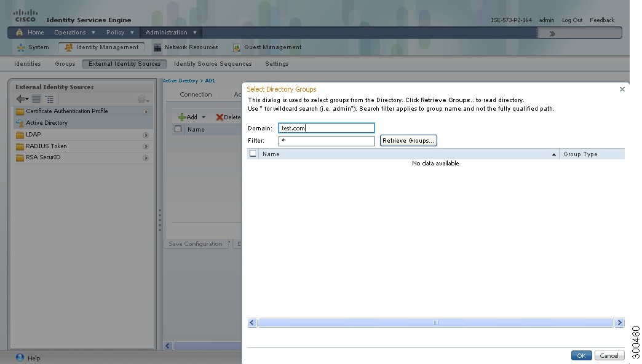Image resolution: width=642 pixels, height=364 pixels.
Task: Open the Identities tab
Action: tap(28, 64)
